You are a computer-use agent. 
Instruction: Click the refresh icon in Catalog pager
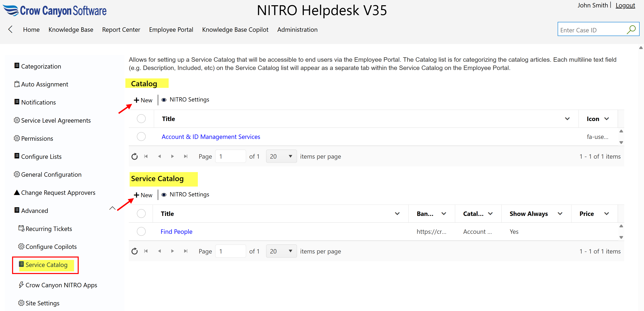coord(134,156)
